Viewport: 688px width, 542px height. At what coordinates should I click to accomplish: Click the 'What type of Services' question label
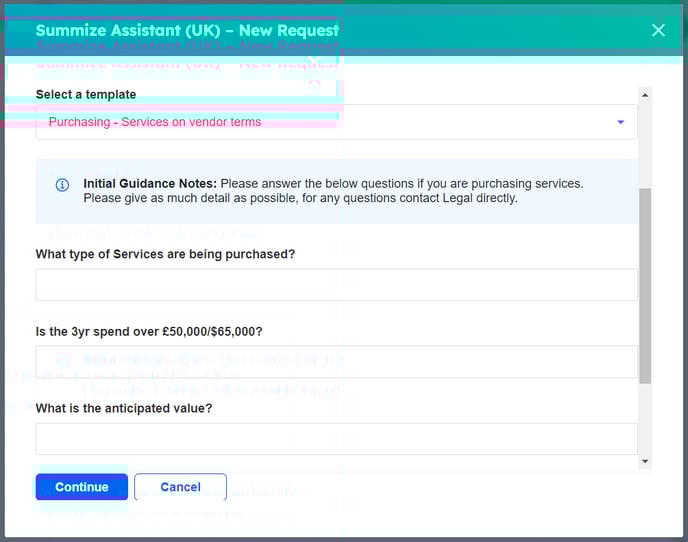coord(165,254)
